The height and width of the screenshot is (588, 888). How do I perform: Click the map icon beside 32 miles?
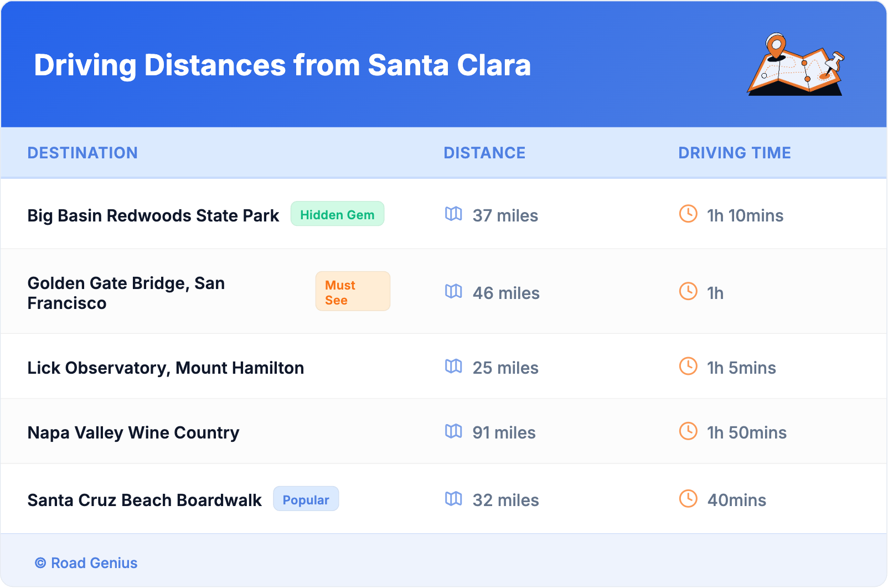pos(453,499)
